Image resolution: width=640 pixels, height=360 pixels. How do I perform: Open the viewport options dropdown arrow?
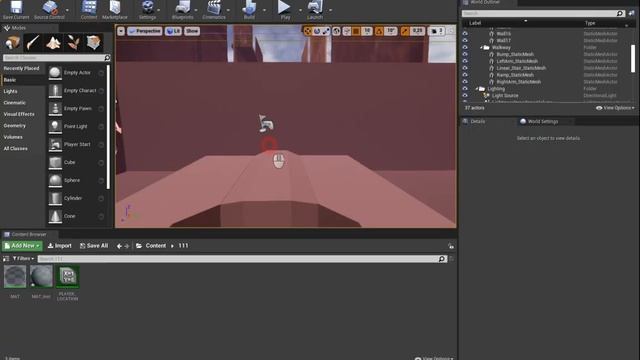[121, 31]
